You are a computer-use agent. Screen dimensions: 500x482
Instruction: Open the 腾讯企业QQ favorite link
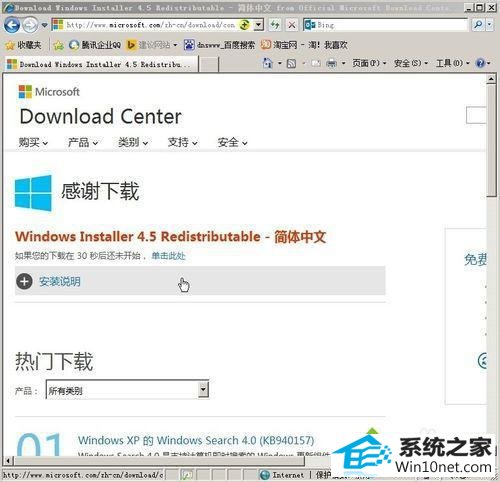coord(95,45)
